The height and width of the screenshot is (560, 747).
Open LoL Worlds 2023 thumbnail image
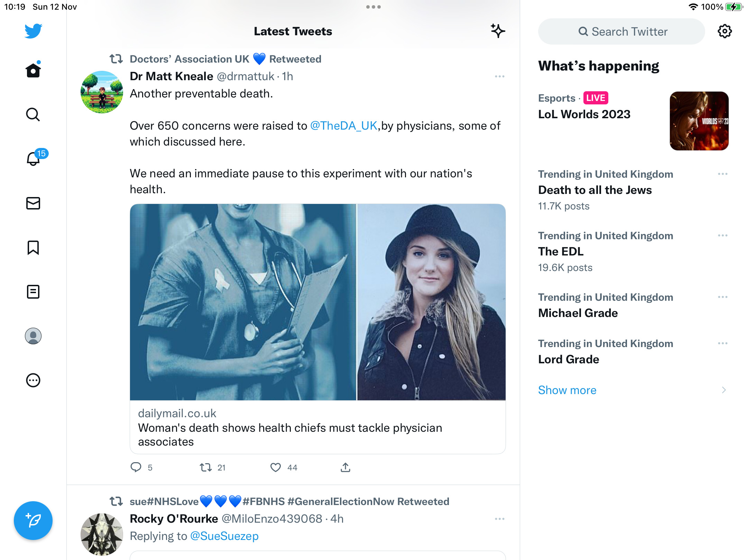point(699,121)
